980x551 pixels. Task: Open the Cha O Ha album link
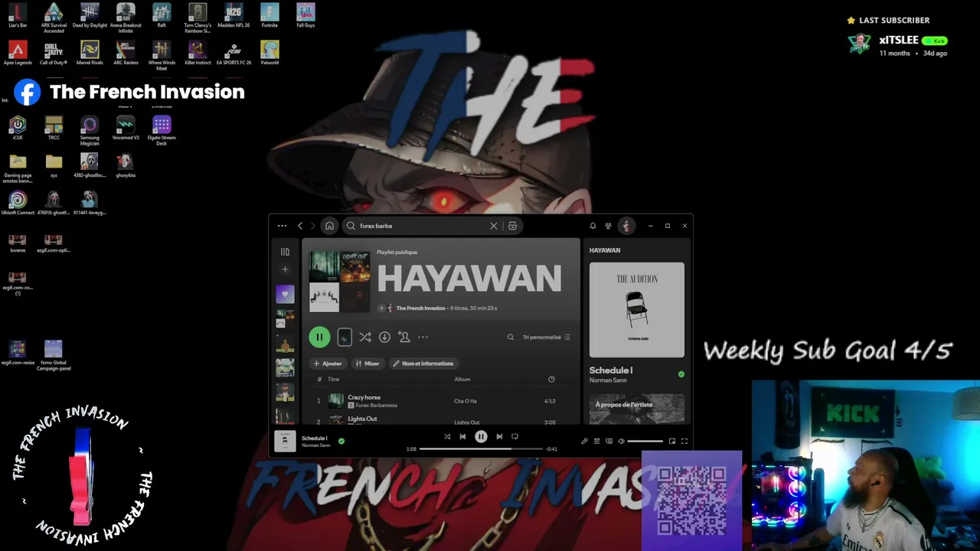[465, 401]
